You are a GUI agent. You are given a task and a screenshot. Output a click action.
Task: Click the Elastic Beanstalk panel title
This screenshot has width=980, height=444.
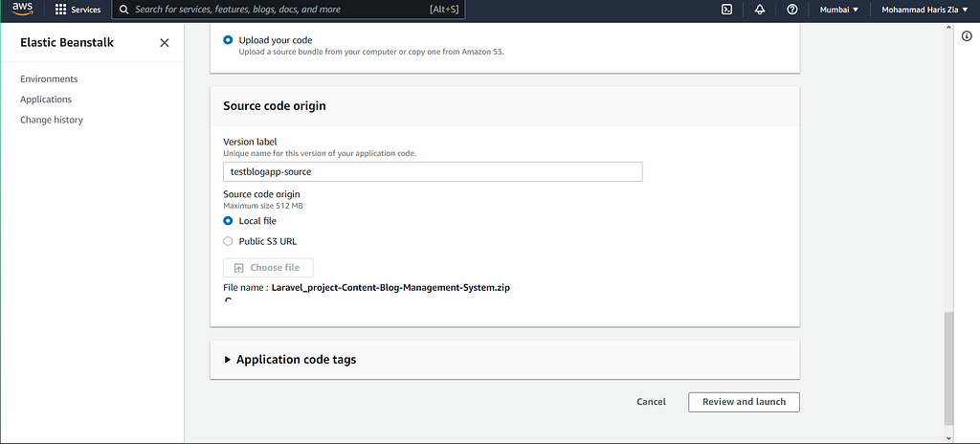coord(67,42)
